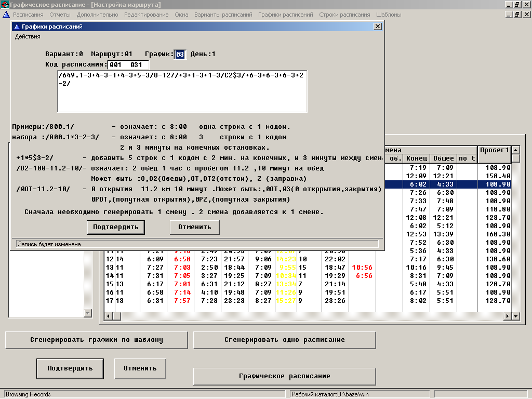Click the Пробег1 column header
The height and width of the screenshot is (399, 532).
(x=494, y=150)
